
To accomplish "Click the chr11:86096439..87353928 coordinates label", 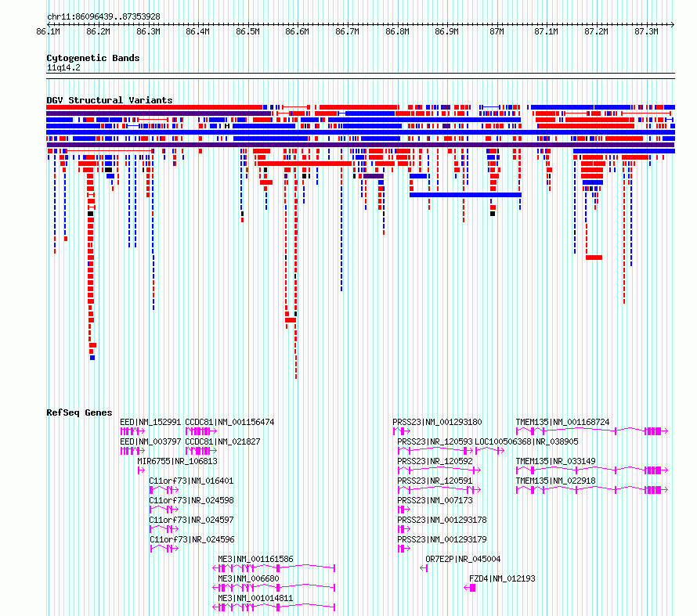I will coord(103,17).
